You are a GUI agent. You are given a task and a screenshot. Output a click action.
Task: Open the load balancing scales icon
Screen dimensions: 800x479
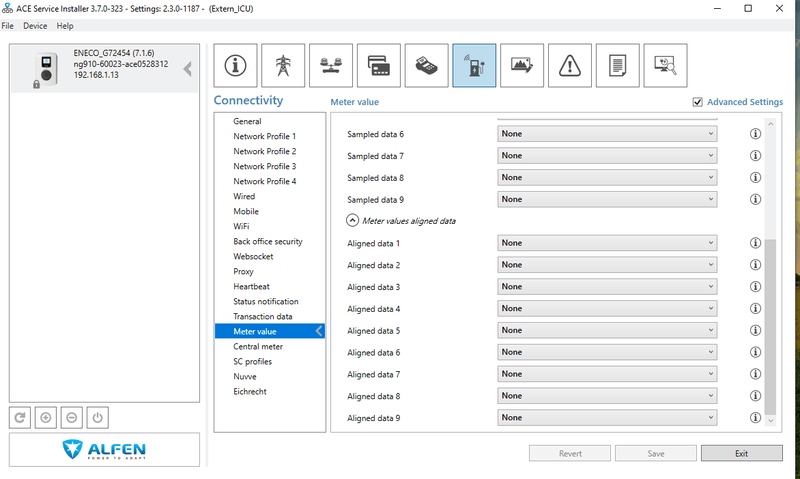point(331,65)
